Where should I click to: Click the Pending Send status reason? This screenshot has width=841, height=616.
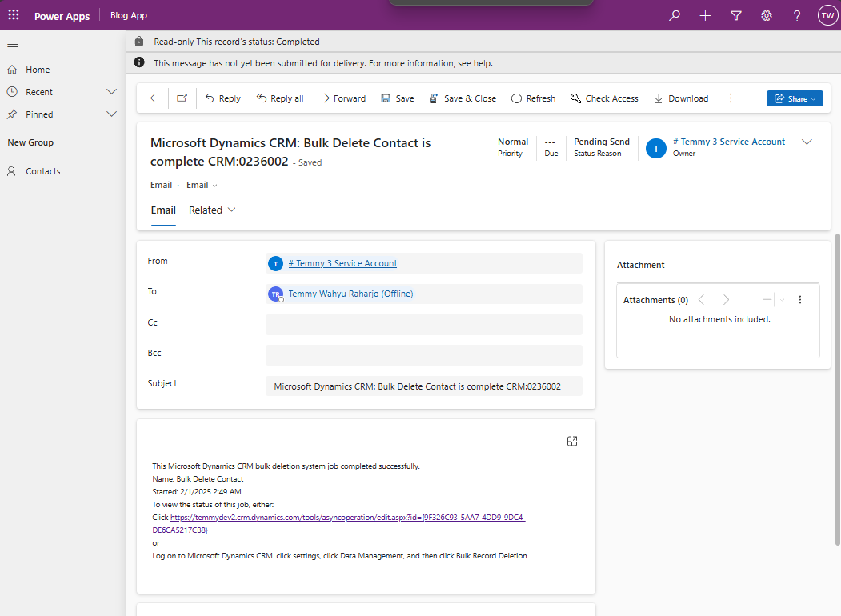tap(601, 147)
